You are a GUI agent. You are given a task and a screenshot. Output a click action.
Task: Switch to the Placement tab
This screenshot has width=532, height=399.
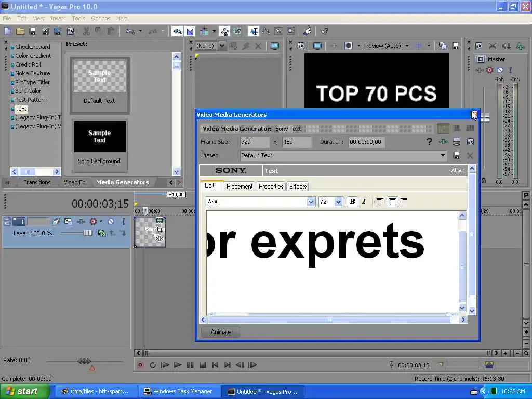click(239, 187)
